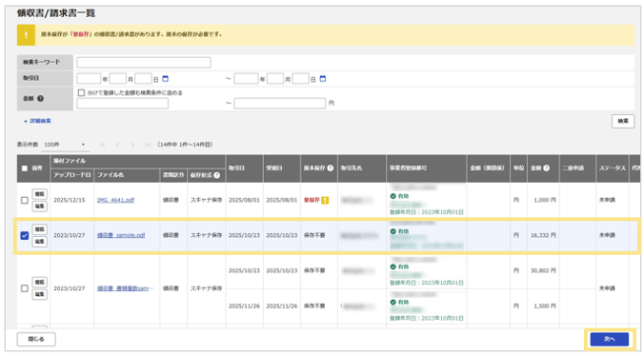Screen dimensions: 644x356
Task: Click 編集 button in IMG_4641.pdf row
Action: 39,207
